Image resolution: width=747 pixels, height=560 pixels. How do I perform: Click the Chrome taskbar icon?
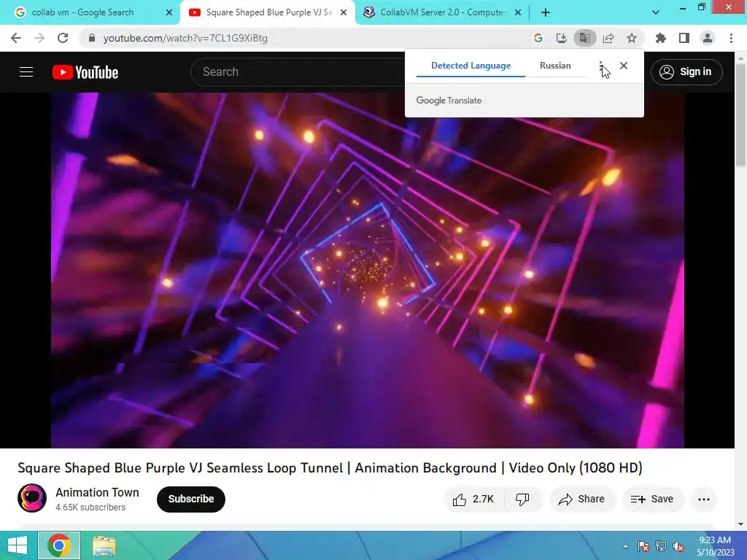click(59, 545)
